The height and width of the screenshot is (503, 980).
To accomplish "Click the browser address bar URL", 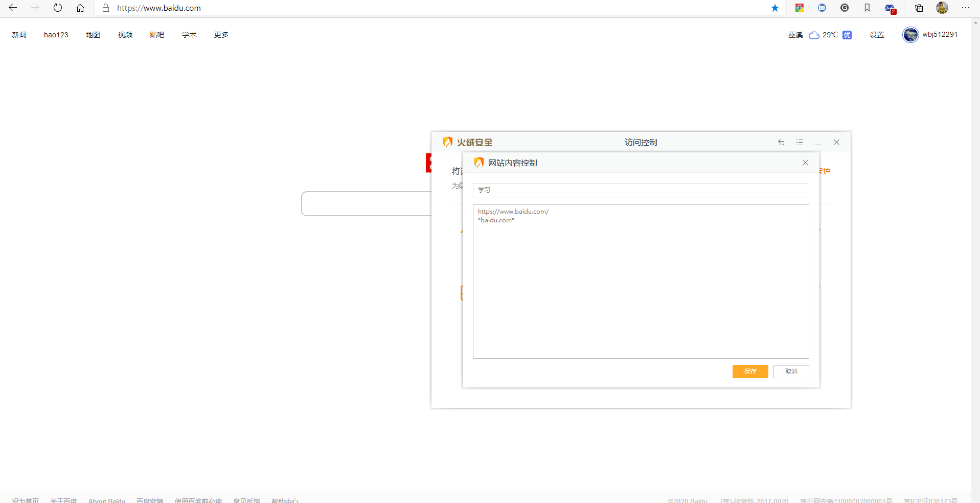I will (x=159, y=8).
